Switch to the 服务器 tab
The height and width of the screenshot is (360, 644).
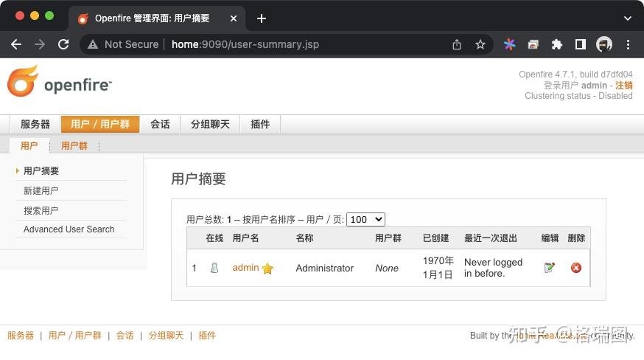click(x=35, y=124)
